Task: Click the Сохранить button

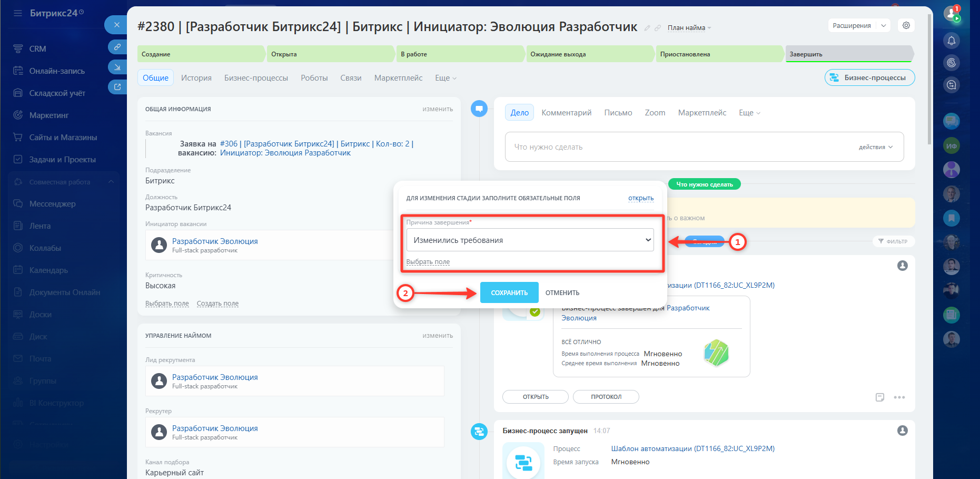Action: [509, 292]
